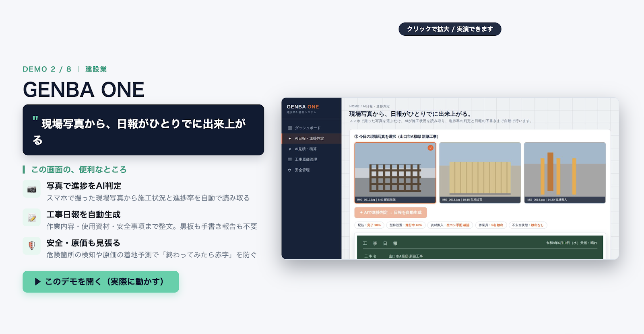Click このデモを開く（実際に動かす）button

coord(101,282)
